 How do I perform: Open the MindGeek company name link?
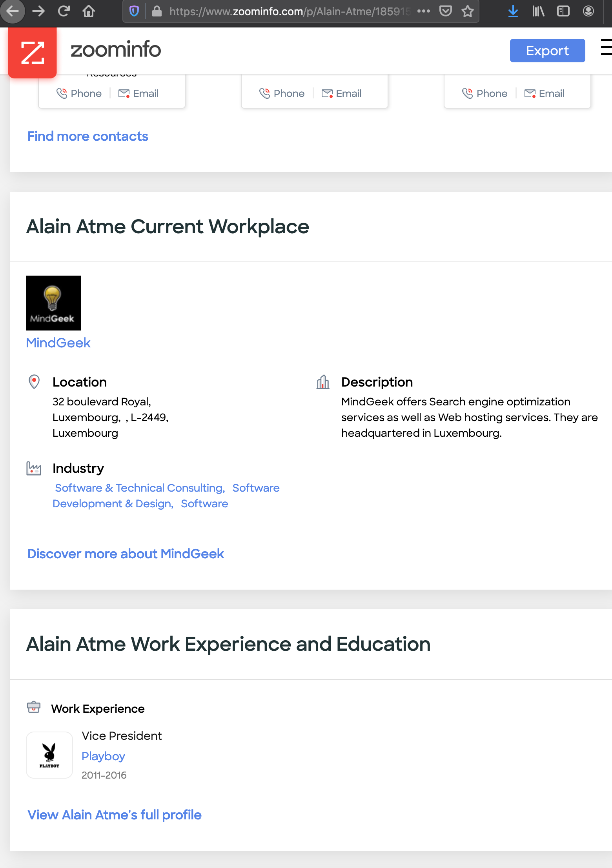pos(58,343)
